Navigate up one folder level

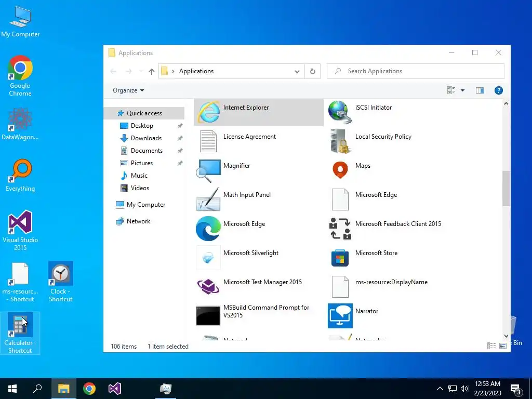[152, 71]
